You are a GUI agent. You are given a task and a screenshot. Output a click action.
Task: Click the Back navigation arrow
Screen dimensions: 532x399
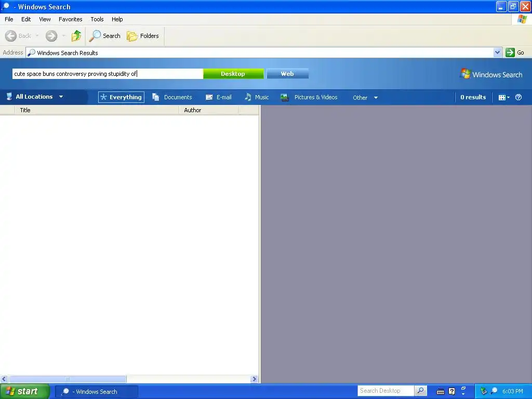(x=11, y=36)
